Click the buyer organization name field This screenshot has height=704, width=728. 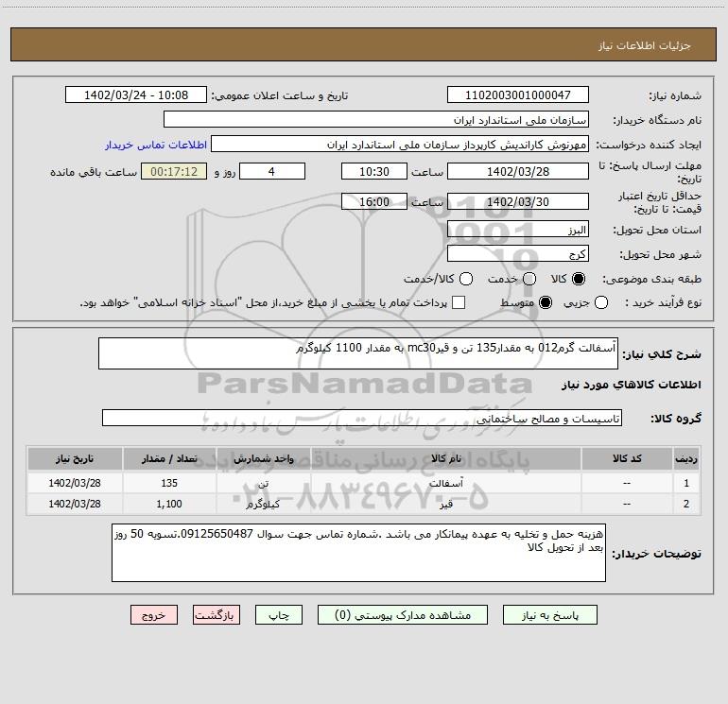pyautogui.click(x=376, y=120)
